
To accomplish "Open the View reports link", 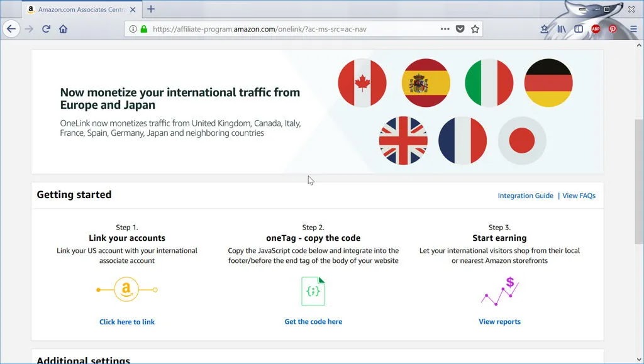I will [499, 322].
